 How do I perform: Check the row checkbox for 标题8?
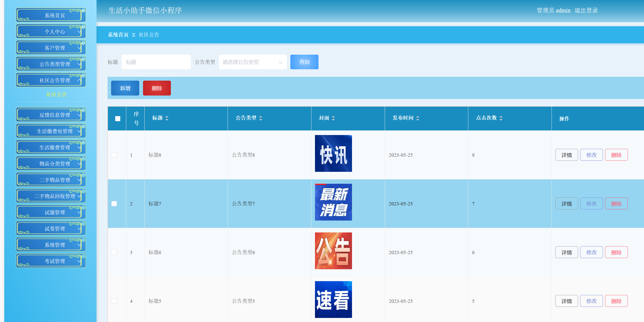point(114,155)
